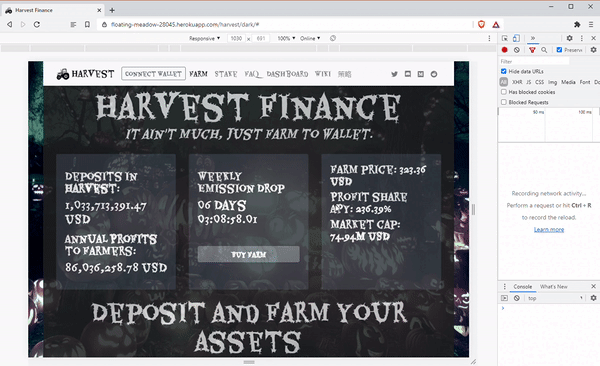Clear the network log with the clear icon

(x=517, y=50)
